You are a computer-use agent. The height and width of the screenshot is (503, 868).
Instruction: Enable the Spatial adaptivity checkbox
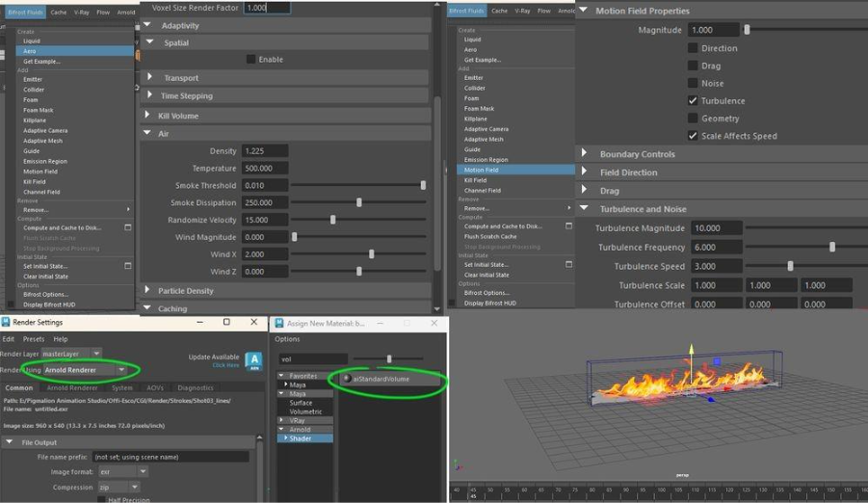[250, 60]
